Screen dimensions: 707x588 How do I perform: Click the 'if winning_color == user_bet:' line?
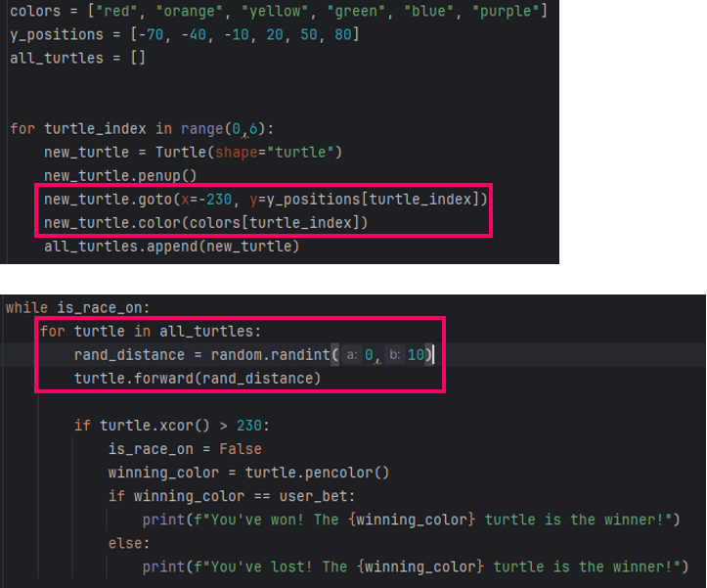point(232,496)
